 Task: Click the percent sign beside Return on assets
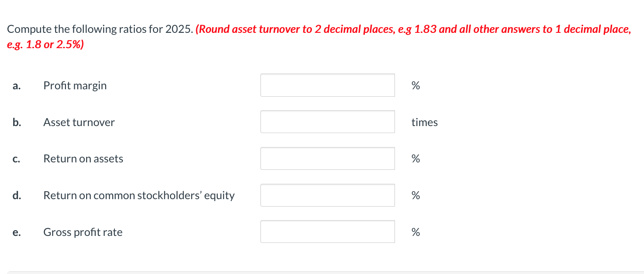(415, 158)
